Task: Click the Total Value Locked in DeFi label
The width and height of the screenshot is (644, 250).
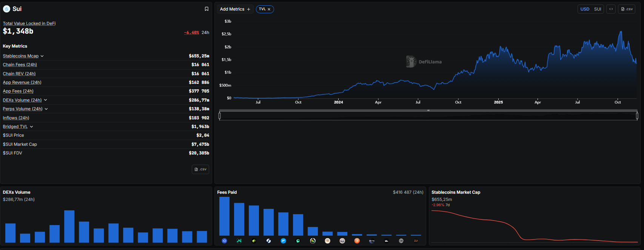Action: click(29, 23)
